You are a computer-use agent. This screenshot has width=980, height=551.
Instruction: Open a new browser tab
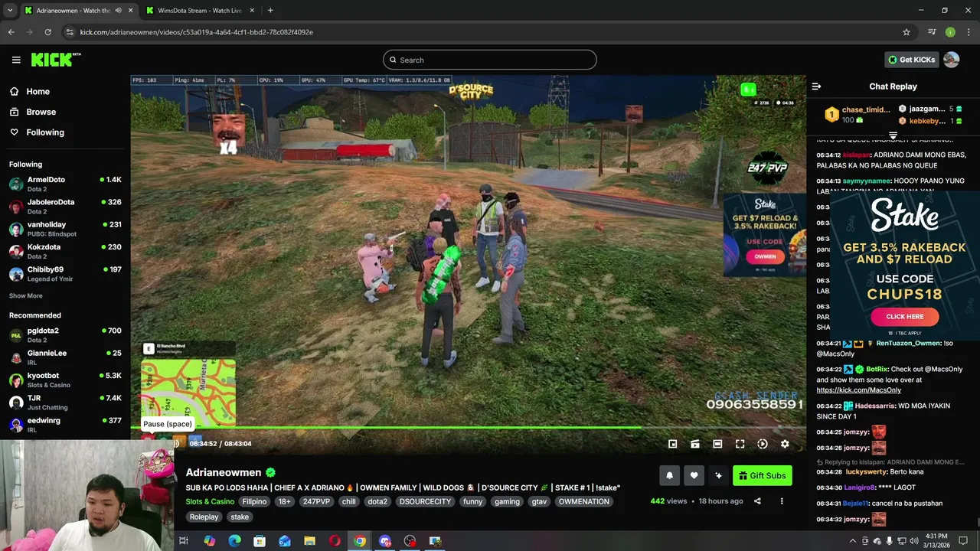[270, 11]
